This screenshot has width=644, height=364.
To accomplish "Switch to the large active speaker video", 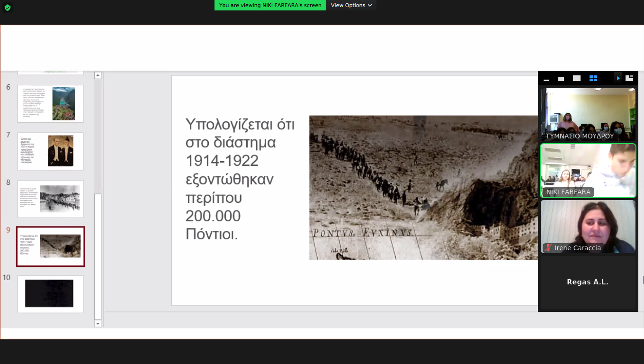I will (x=576, y=79).
